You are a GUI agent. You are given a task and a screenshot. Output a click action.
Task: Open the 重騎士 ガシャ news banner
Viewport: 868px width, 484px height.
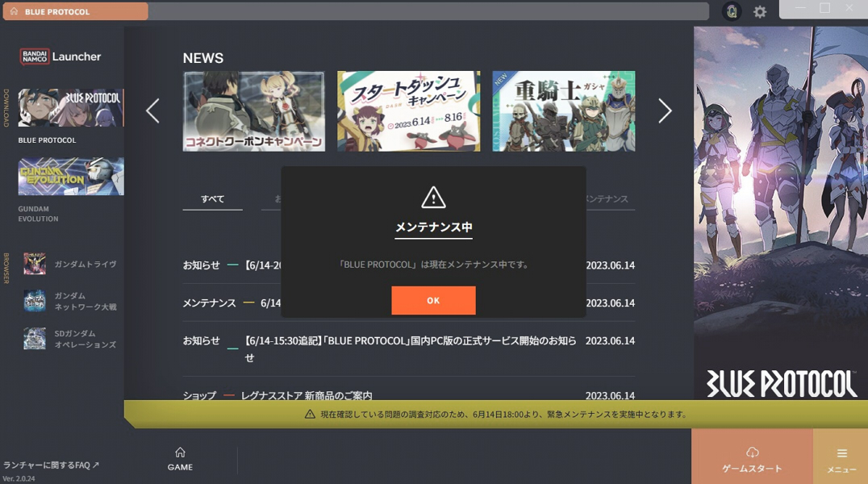(x=564, y=111)
